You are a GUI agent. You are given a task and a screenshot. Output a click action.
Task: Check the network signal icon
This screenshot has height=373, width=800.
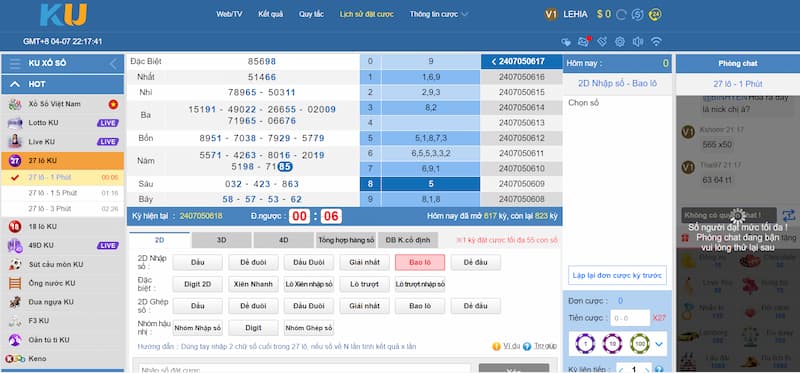click(x=656, y=42)
